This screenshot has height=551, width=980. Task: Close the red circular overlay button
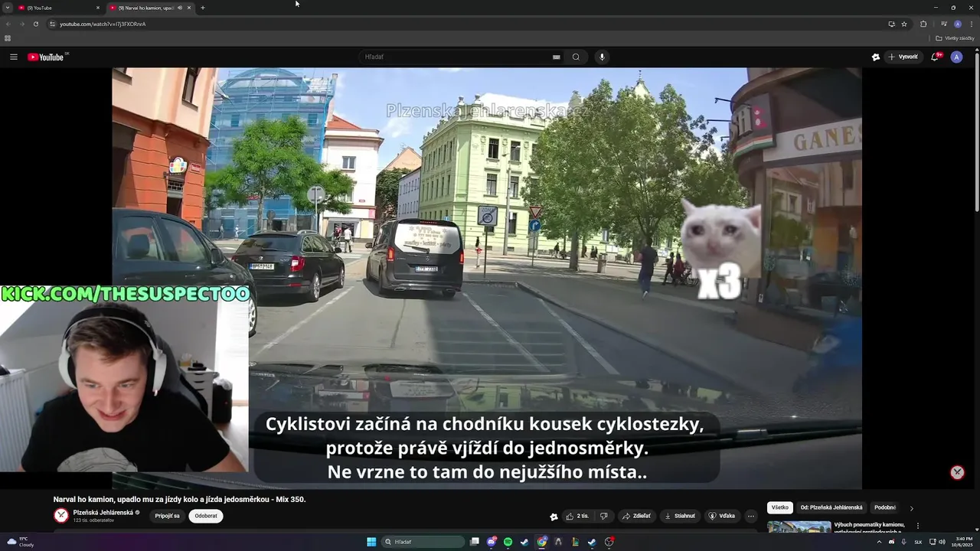pyautogui.click(x=957, y=472)
